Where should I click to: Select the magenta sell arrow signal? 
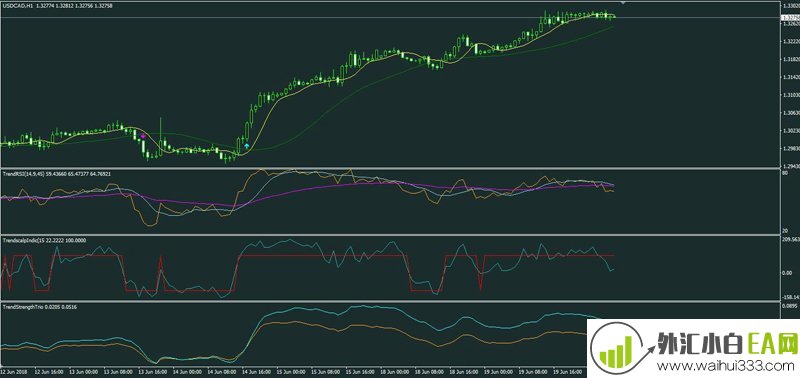point(143,136)
